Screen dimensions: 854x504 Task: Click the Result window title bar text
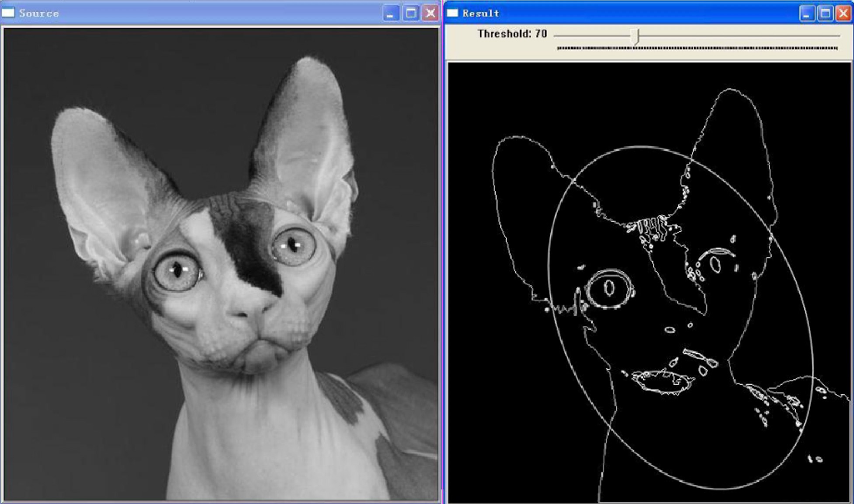pyautogui.click(x=480, y=13)
